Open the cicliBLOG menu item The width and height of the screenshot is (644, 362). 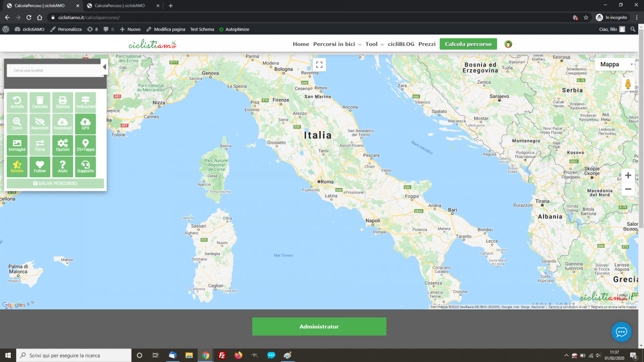401,44
